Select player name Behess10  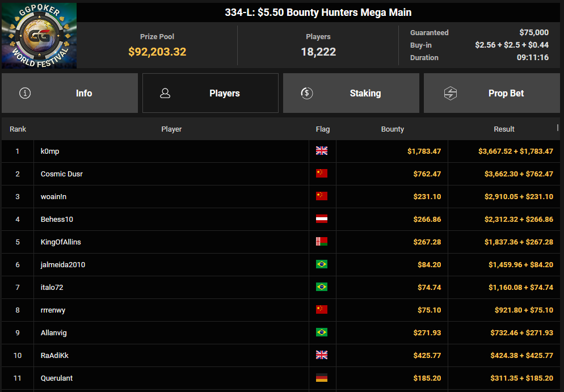(57, 219)
